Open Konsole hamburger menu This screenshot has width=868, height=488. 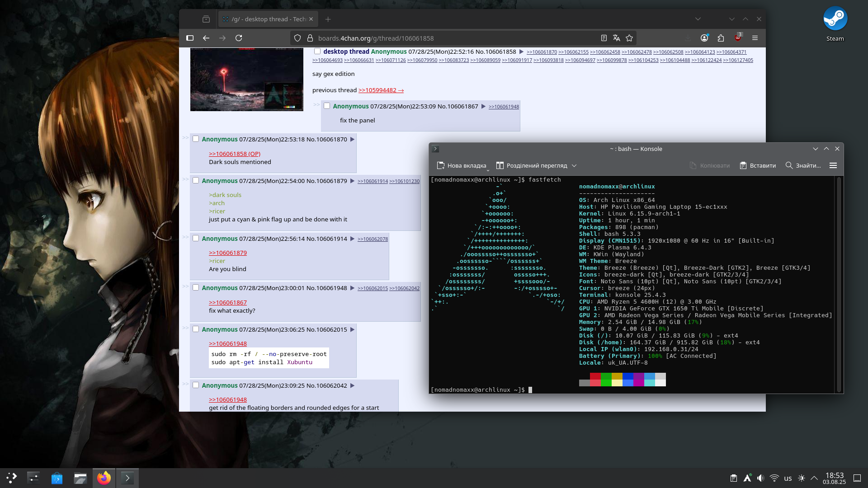pos(833,165)
